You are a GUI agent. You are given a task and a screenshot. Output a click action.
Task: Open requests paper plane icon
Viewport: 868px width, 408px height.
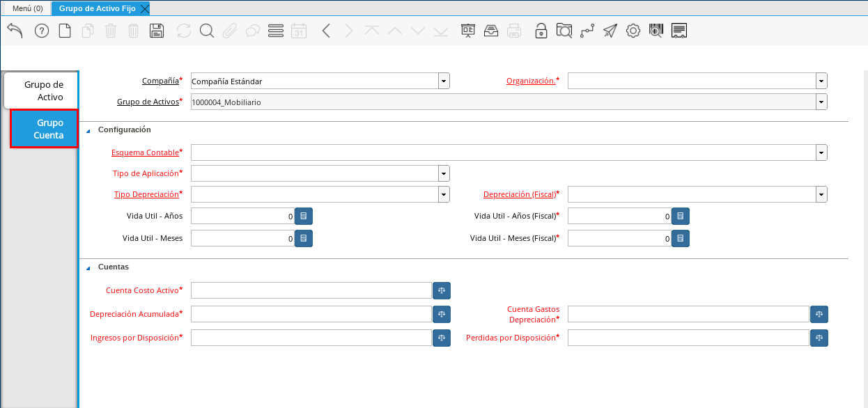coord(610,31)
